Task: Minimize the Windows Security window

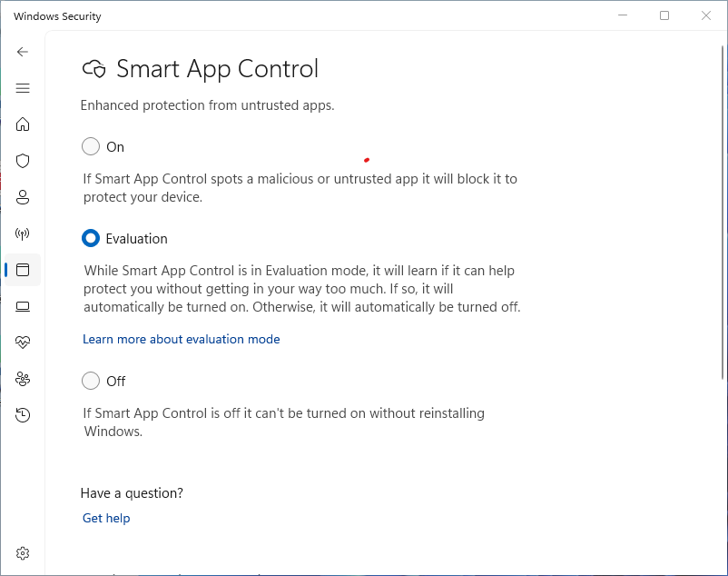Action: 623,15
